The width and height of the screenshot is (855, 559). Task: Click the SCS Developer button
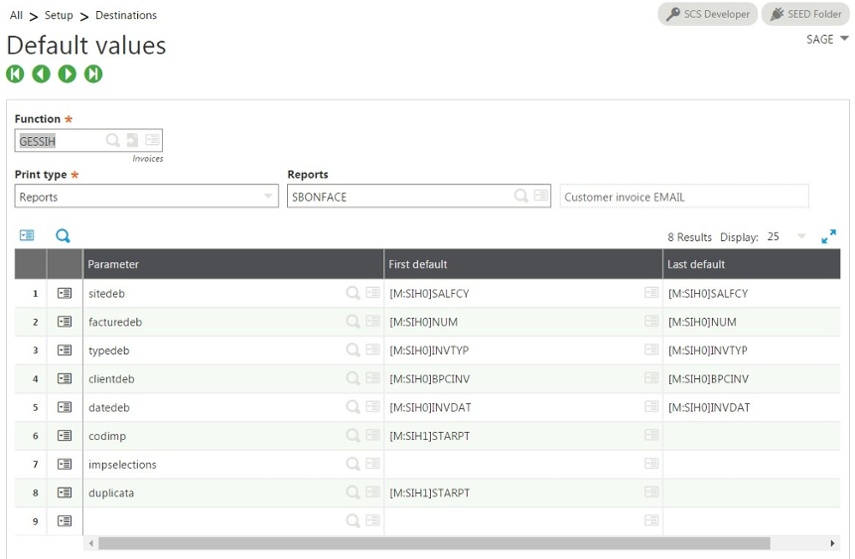click(x=707, y=15)
